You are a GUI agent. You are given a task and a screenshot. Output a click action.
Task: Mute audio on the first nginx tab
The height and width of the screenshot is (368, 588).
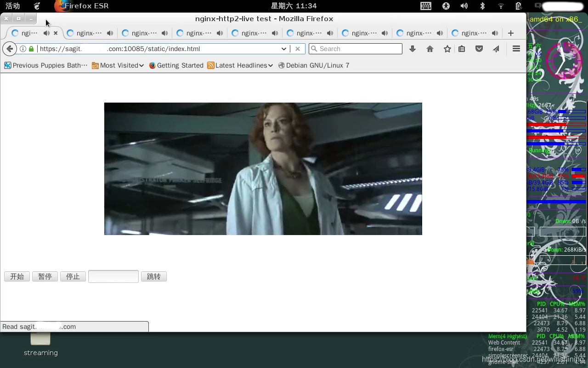coord(46,33)
